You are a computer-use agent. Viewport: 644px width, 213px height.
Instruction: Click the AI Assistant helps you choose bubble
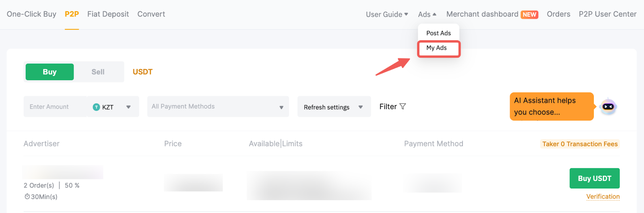coord(551,106)
